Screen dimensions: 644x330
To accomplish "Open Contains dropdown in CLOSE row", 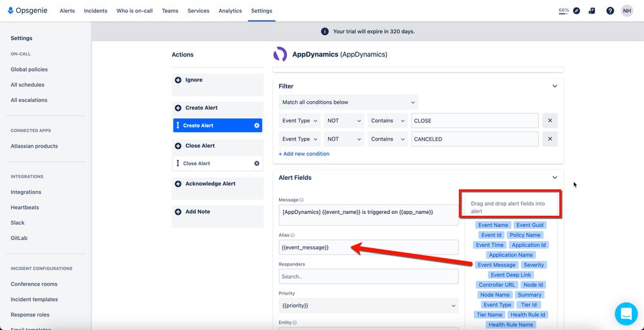I will tap(387, 121).
